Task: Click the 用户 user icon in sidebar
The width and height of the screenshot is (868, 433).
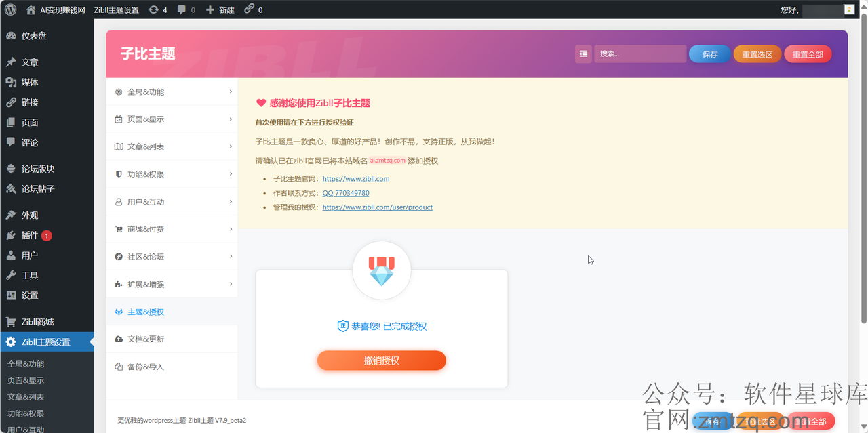Action: click(x=11, y=255)
